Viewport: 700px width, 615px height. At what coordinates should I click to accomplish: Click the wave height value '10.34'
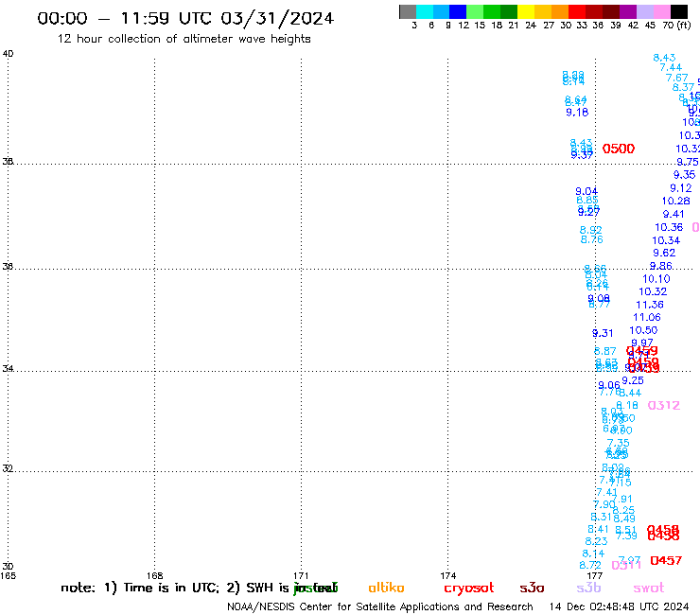(666, 240)
